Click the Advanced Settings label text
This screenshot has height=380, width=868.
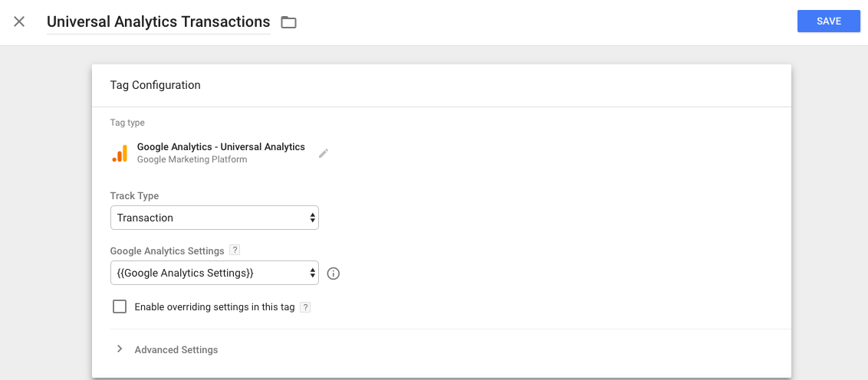pos(176,350)
